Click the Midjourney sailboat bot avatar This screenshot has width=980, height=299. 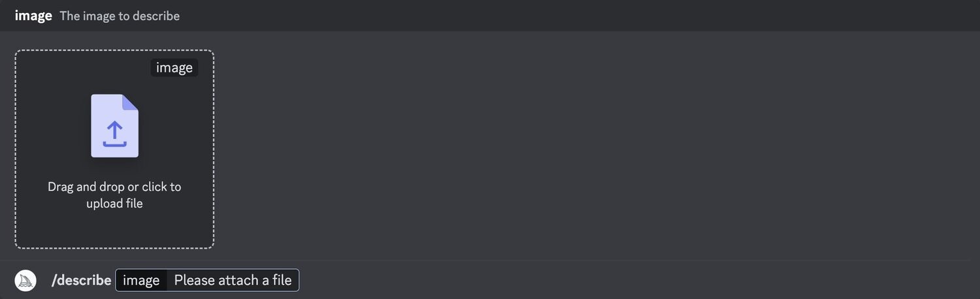point(25,280)
